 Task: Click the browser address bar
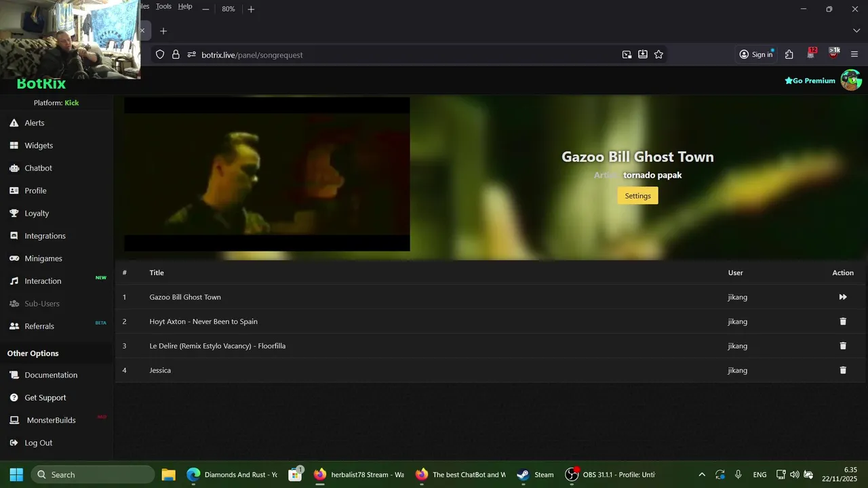click(407, 55)
